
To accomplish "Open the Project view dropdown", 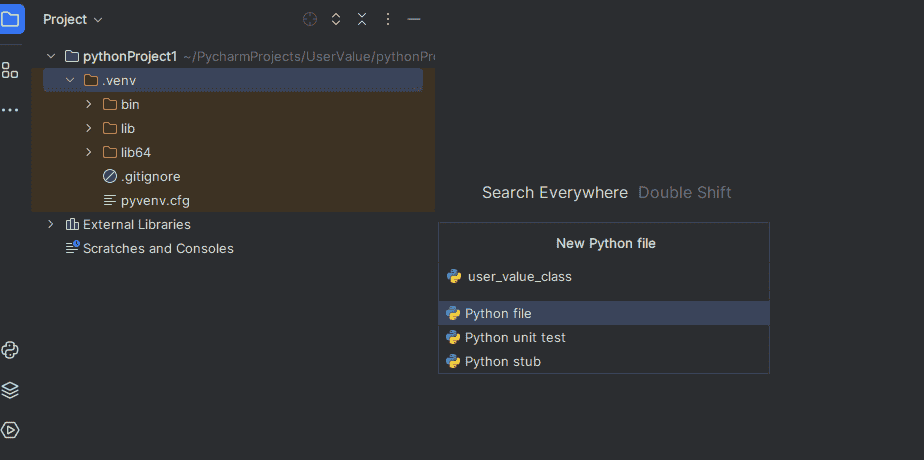I will pos(73,20).
